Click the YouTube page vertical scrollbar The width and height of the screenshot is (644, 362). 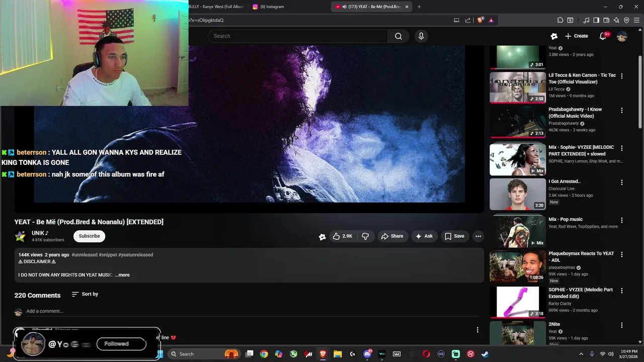click(x=640, y=90)
